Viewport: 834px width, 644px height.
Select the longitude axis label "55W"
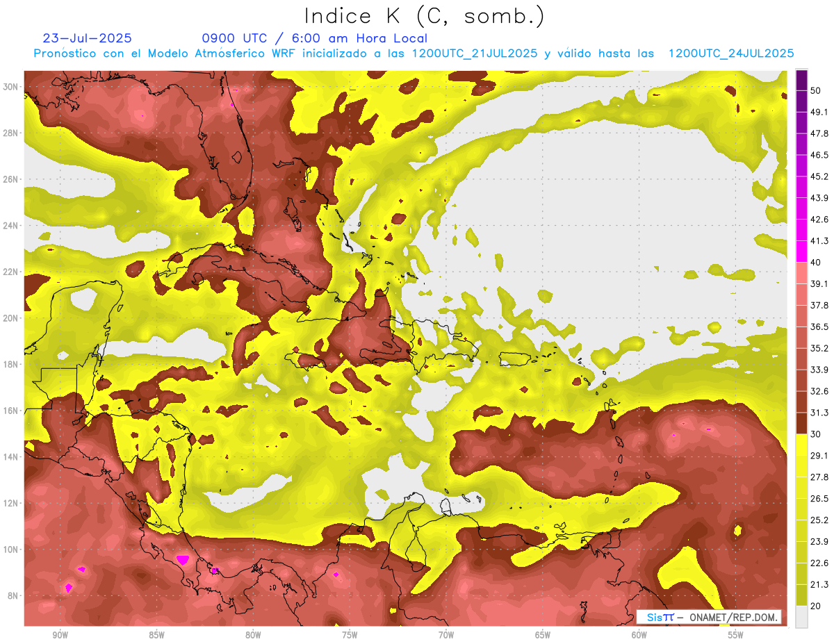(736, 635)
